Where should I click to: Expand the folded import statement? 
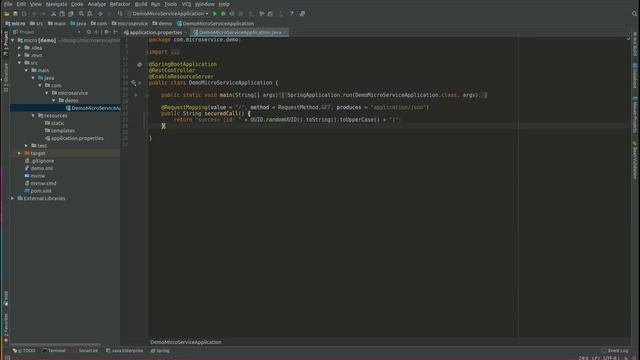point(175,52)
